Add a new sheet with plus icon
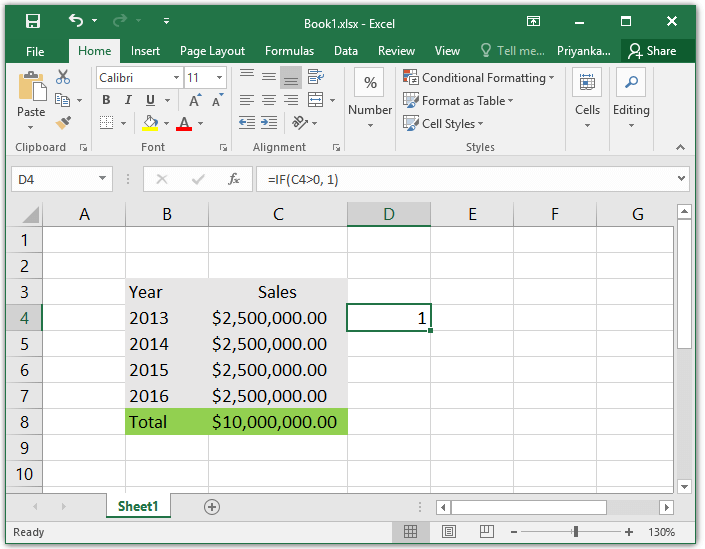This screenshot has height=549, width=705. [212, 507]
